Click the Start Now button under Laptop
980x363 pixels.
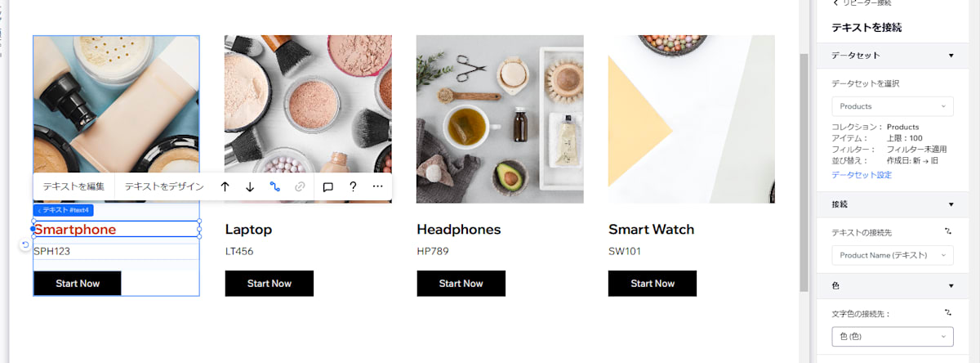[269, 283]
